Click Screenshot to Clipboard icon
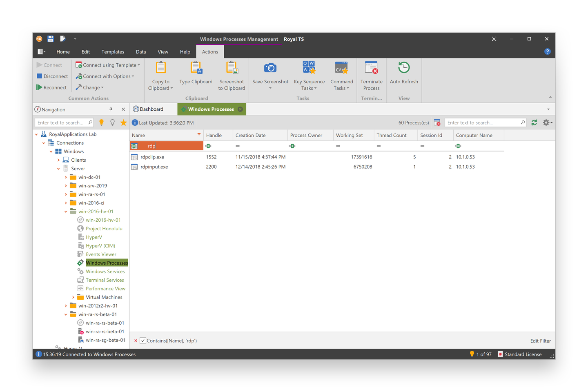Viewport: 588px width, 392px height. pos(232,68)
